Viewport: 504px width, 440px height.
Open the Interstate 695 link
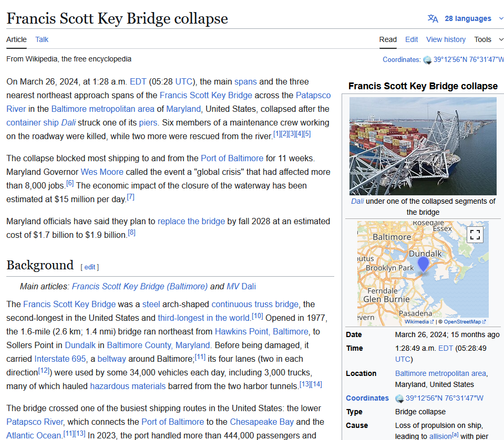tap(60, 359)
